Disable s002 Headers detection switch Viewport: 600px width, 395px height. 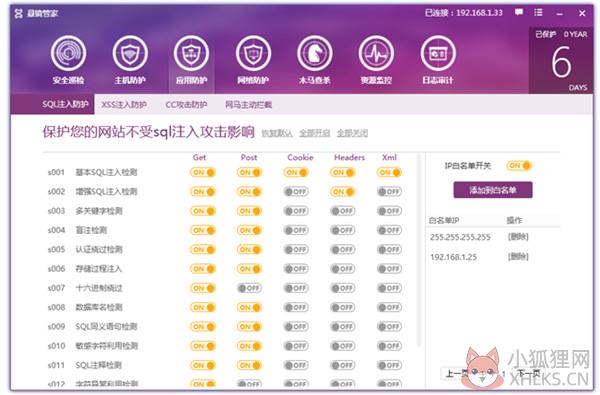(342, 192)
